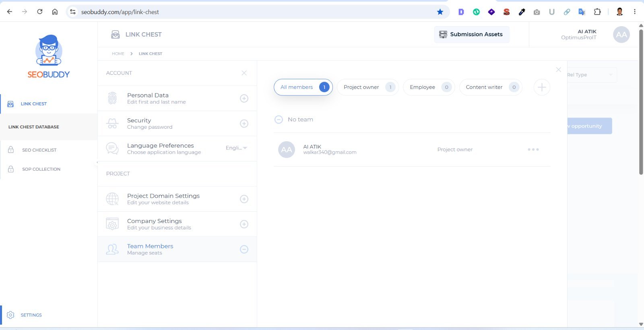Click HOME breadcrumb link
This screenshot has width=644, height=330.
[118, 54]
